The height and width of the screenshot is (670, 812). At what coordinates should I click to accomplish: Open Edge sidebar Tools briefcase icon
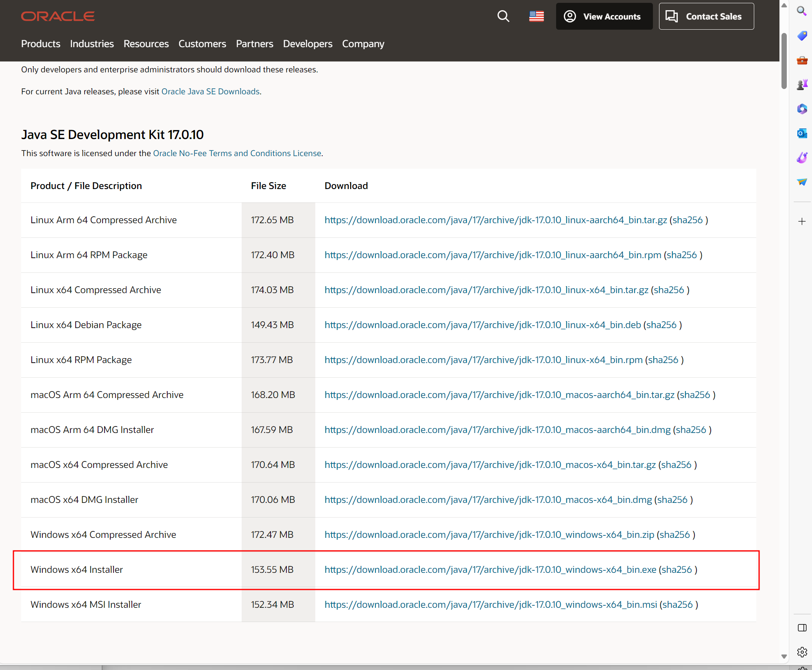[x=801, y=61]
